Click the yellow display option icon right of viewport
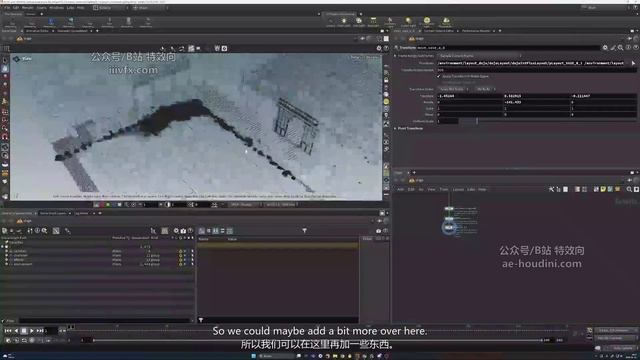Screen dimensions: 640x360 tap(386, 102)
